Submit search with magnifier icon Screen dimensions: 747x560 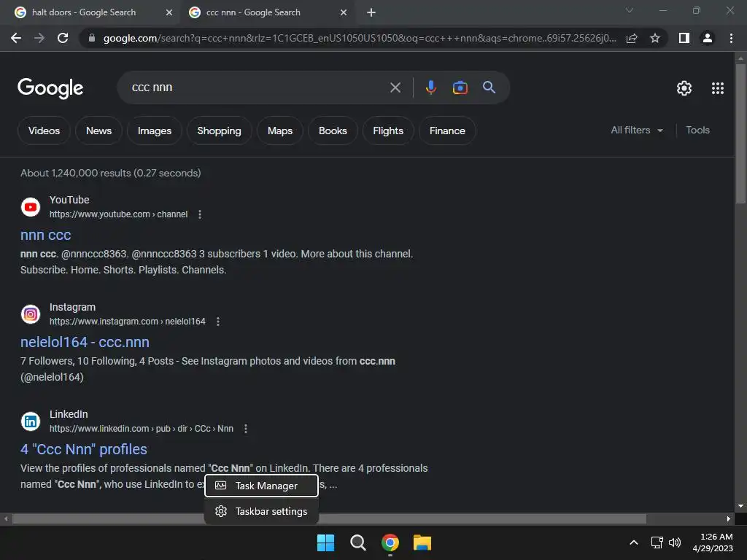[x=489, y=87]
